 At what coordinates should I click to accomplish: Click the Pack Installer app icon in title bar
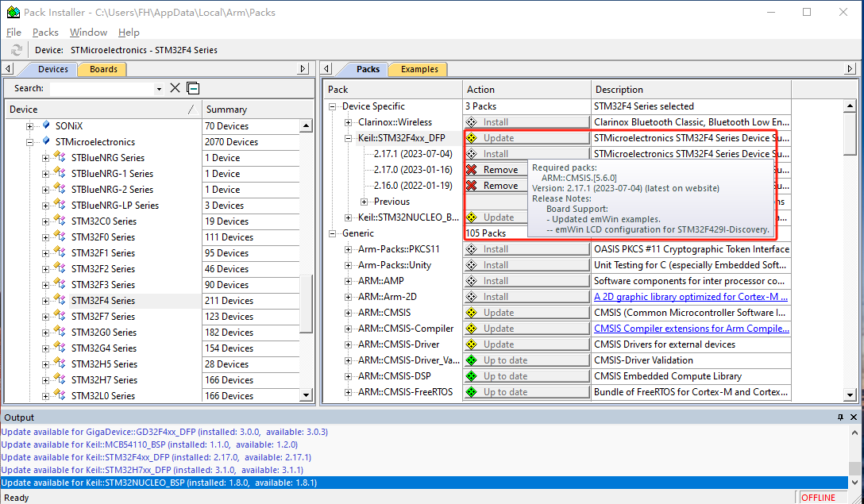click(13, 12)
